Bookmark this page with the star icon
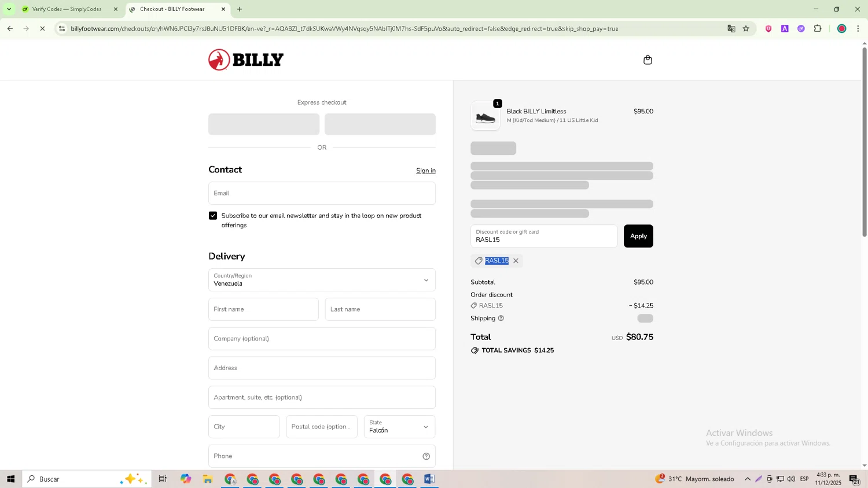 746,28
